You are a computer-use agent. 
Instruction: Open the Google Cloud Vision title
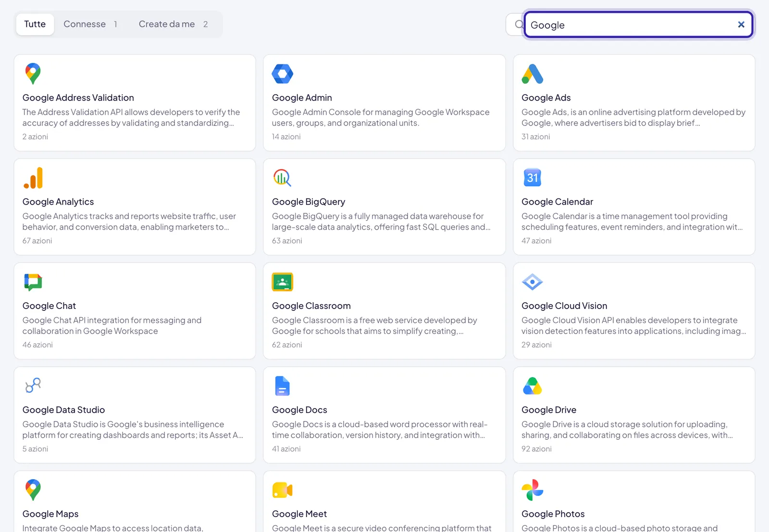tap(564, 306)
